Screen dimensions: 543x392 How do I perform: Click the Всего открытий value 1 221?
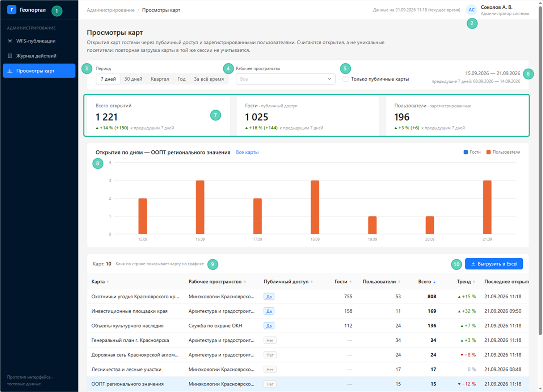(x=106, y=117)
